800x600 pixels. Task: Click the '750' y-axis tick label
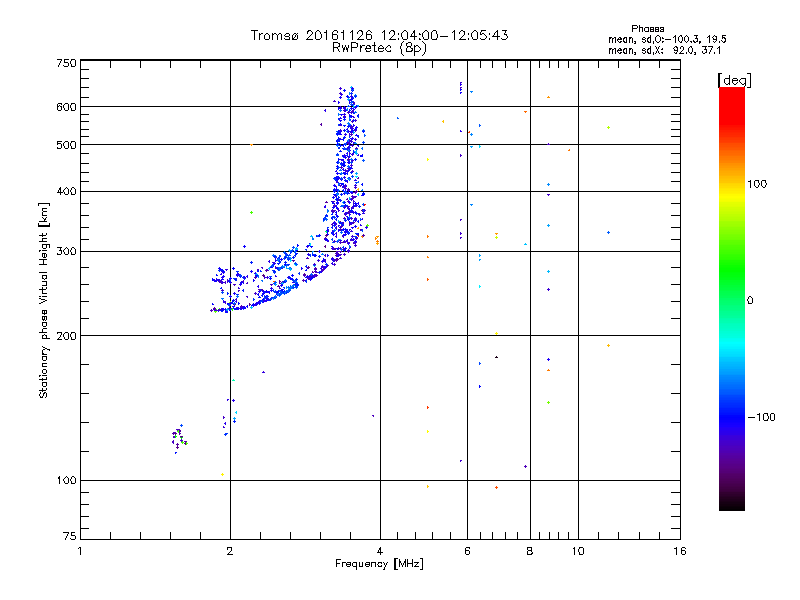point(66,63)
